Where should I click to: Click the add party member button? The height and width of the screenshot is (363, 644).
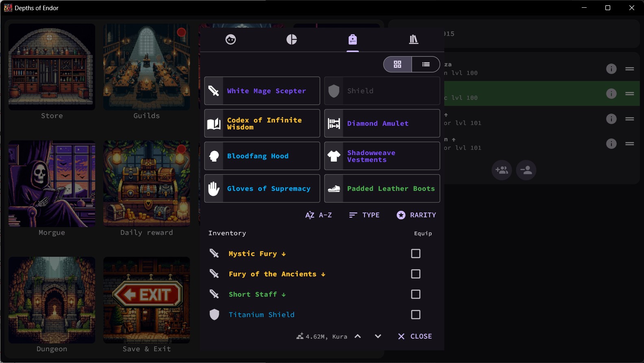coord(502,170)
